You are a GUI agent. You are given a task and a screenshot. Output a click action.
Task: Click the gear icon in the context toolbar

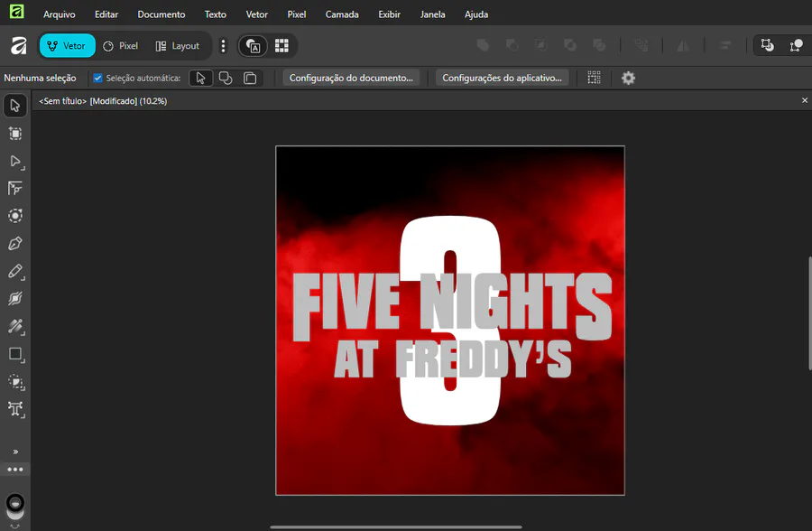click(628, 79)
